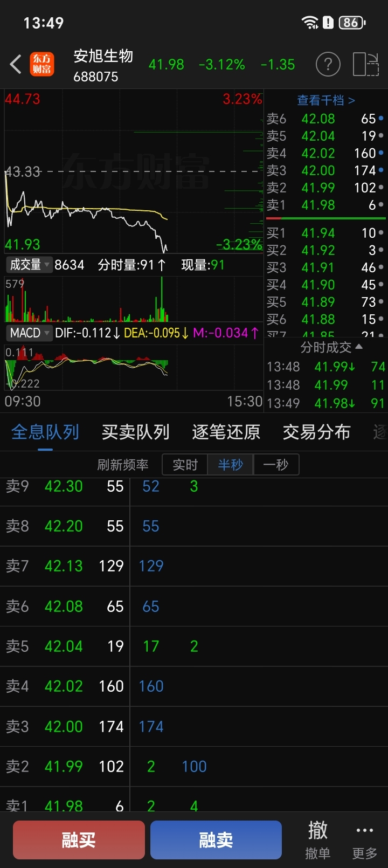Set refresh rate to 一秒
388x868 pixels.
click(x=276, y=465)
